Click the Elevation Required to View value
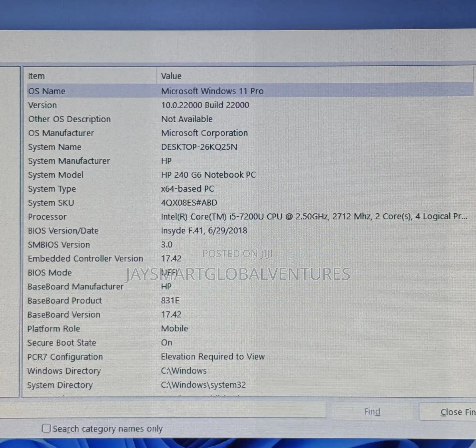This screenshot has width=476, height=448. (213, 356)
